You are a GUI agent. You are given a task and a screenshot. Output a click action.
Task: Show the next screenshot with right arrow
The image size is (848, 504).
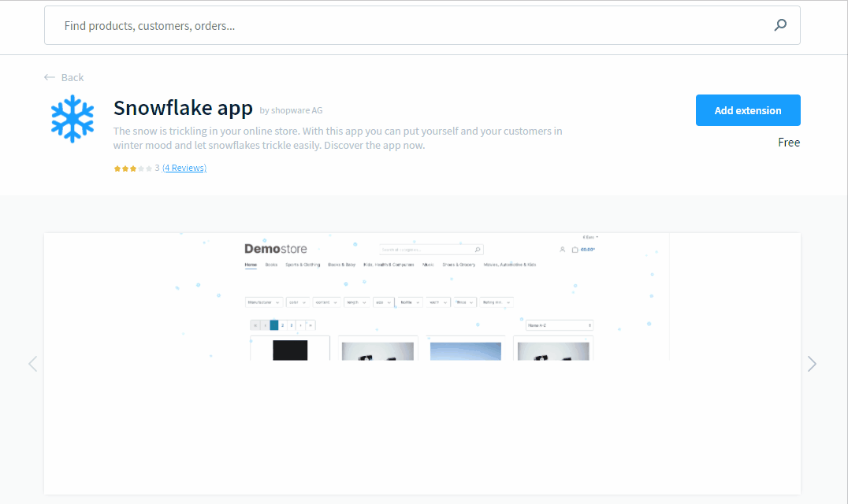(812, 364)
